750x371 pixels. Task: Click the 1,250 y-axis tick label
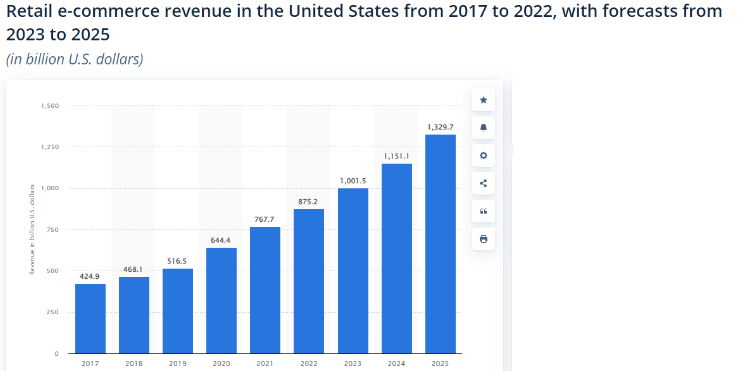pos(51,147)
